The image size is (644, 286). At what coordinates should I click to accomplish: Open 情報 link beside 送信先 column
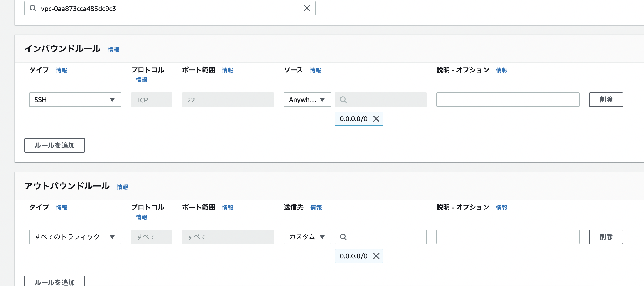(x=316, y=207)
